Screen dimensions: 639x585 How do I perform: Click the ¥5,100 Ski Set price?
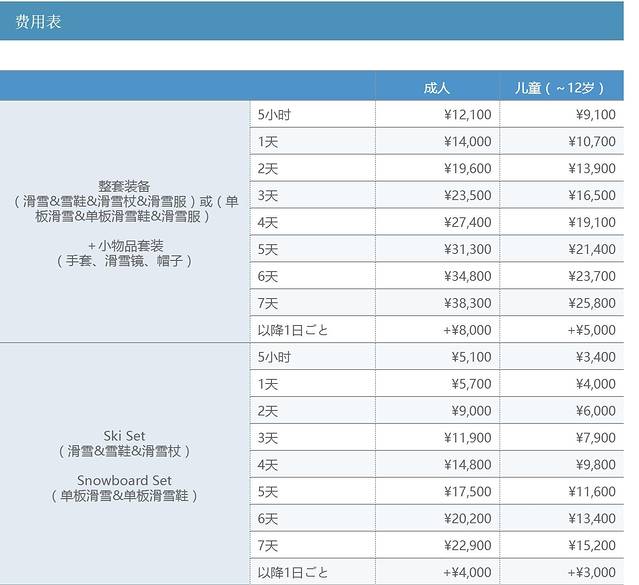[470, 357]
